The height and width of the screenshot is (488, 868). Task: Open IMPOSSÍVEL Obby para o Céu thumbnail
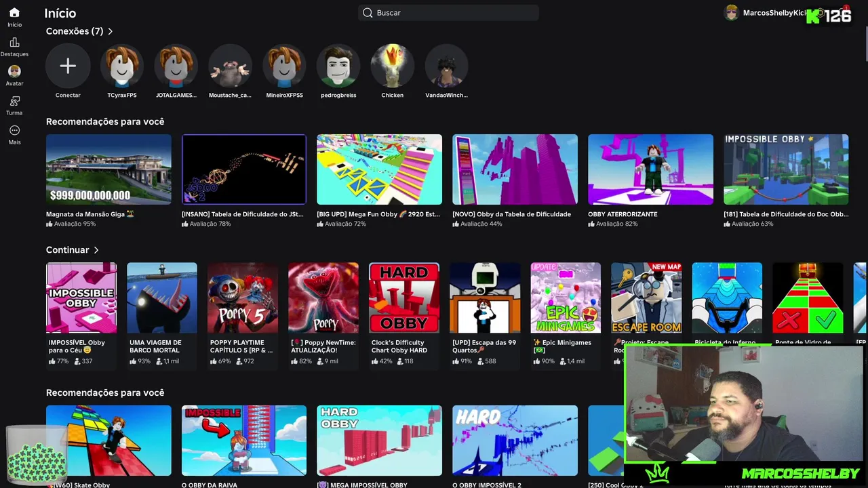coord(81,298)
